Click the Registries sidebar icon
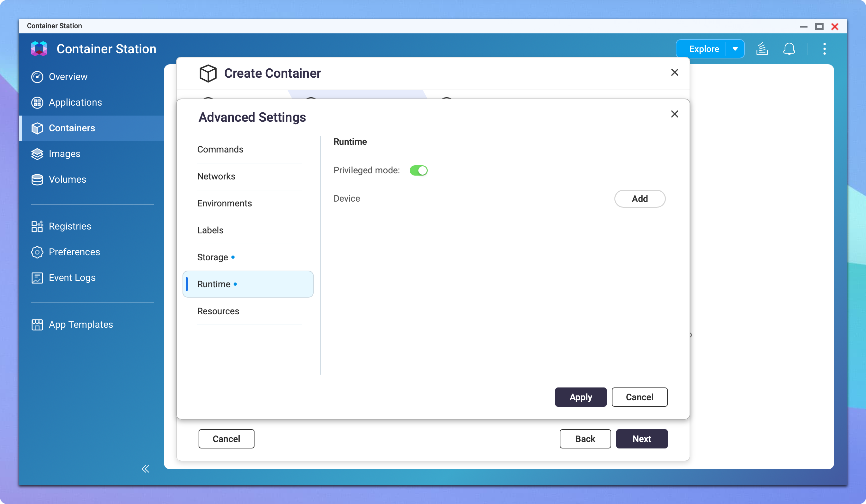This screenshot has width=866, height=504. [38, 226]
